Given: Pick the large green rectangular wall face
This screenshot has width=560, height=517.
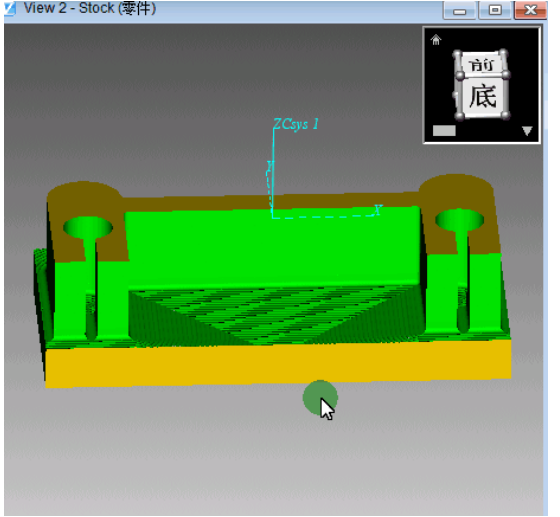Looking at the screenshot, I should coord(273,248).
